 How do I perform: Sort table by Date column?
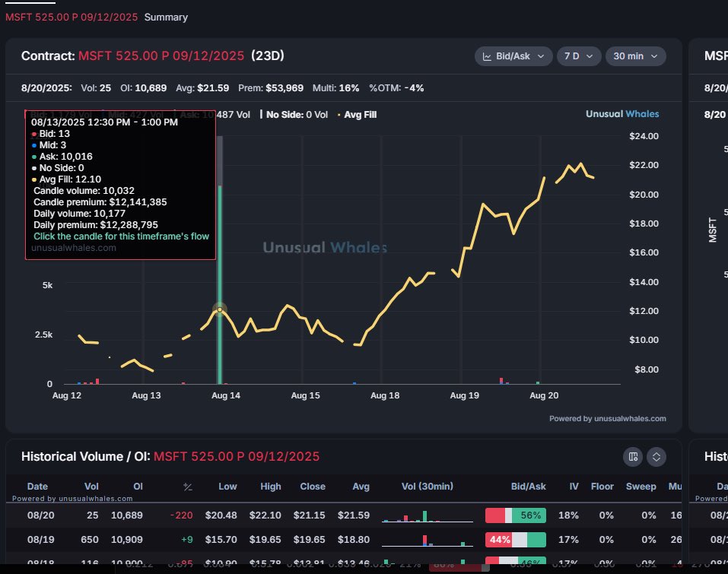(x=37, y=487)
